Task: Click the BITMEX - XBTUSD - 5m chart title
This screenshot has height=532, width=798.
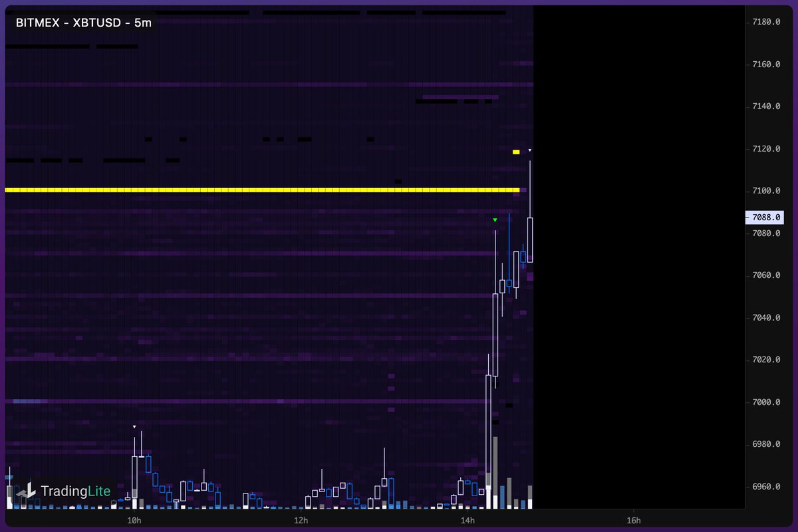Action: 84,22
